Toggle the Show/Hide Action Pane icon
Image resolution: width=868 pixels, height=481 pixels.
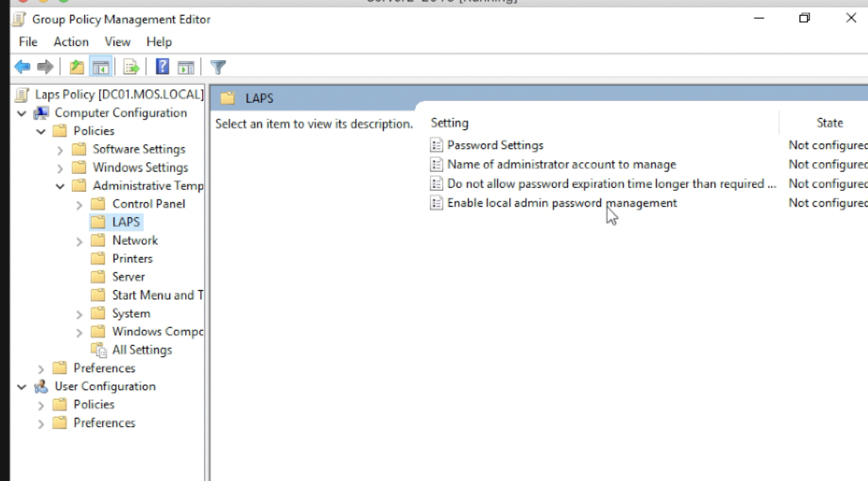coord(186,68)
